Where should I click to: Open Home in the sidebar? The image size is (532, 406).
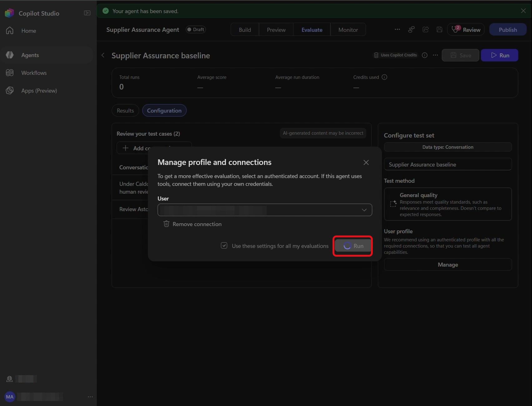pyautogui.click(x=29, y=31)
